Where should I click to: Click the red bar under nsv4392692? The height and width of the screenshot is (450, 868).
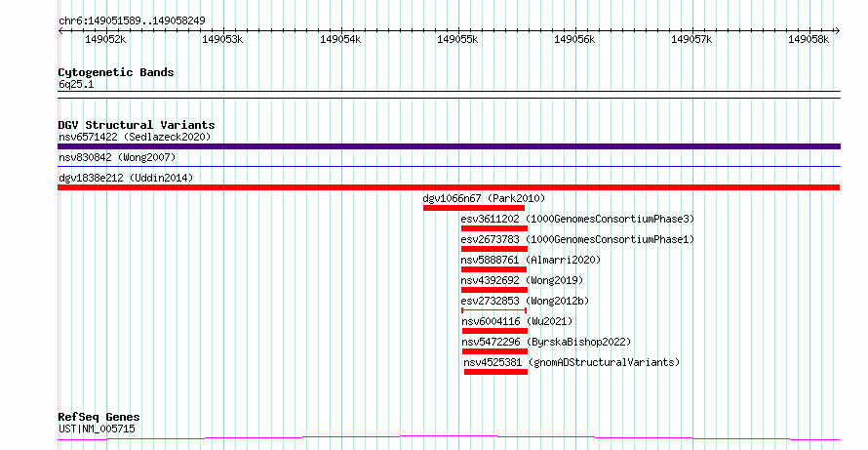tap(494, 290)
